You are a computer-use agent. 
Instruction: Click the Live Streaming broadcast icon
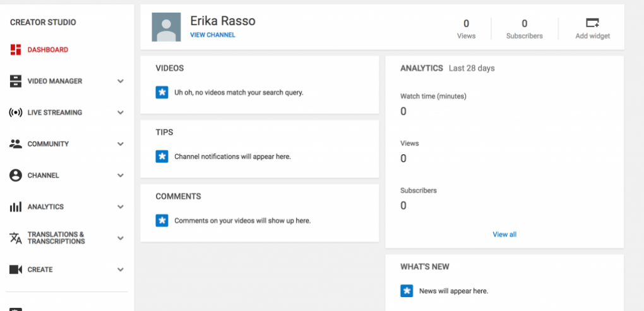click(16, 113)
